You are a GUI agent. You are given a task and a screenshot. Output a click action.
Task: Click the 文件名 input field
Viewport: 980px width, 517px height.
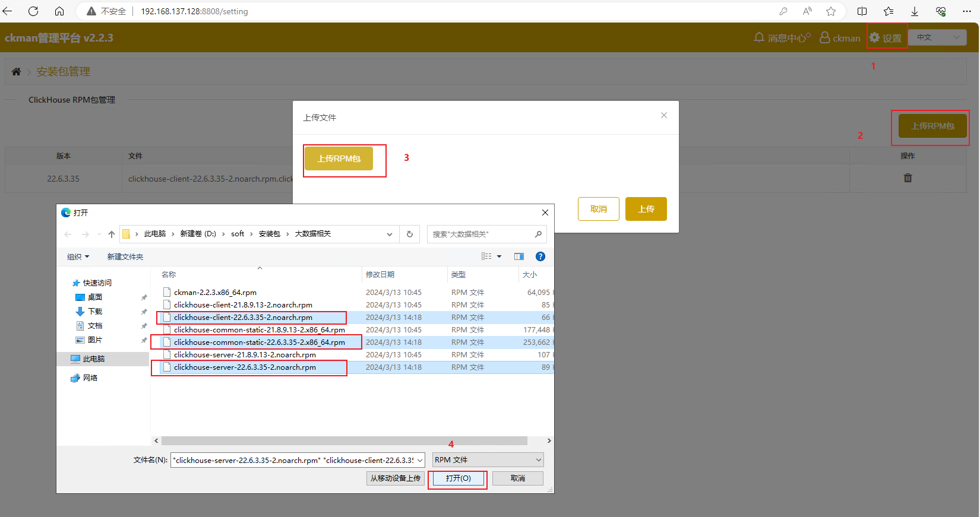(293, 460)
